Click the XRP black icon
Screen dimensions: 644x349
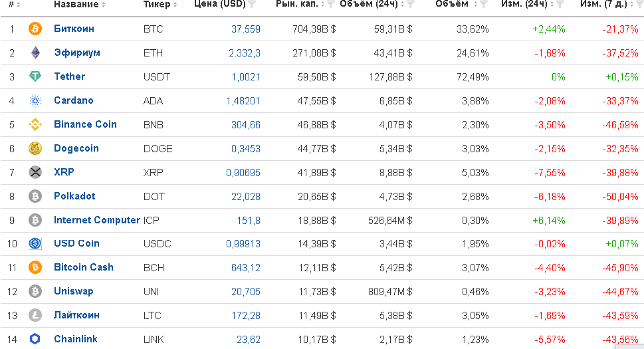(35, 172)
